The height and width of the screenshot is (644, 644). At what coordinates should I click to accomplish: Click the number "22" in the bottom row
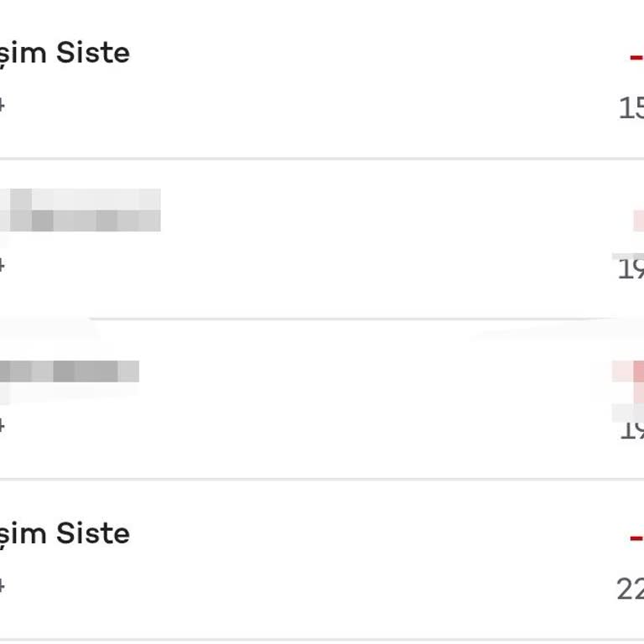pyautogui.click(x=631, y=589)
